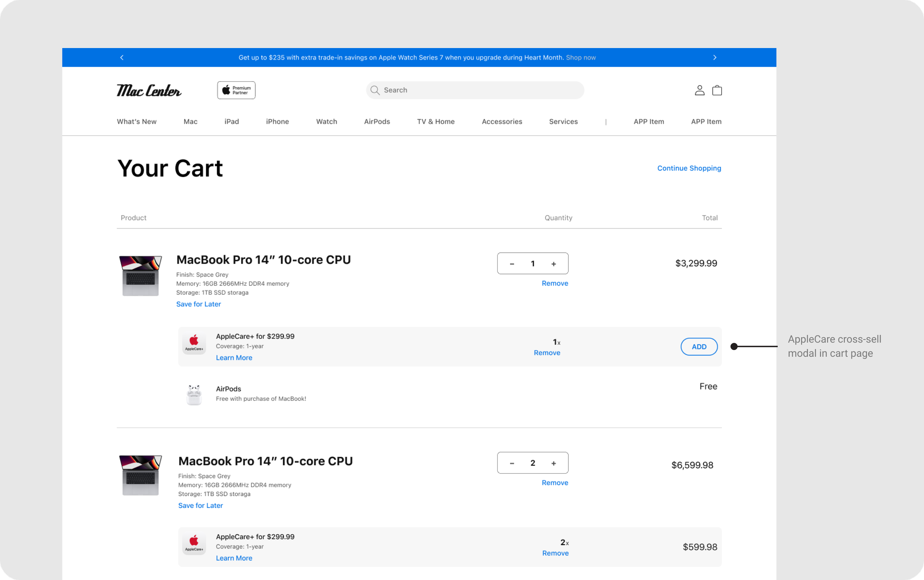Viewport: 924px width, 580px height.
Task: Click the AppleCare+ icon in first item
Action: pyautogui.click(x=194, y=343)
